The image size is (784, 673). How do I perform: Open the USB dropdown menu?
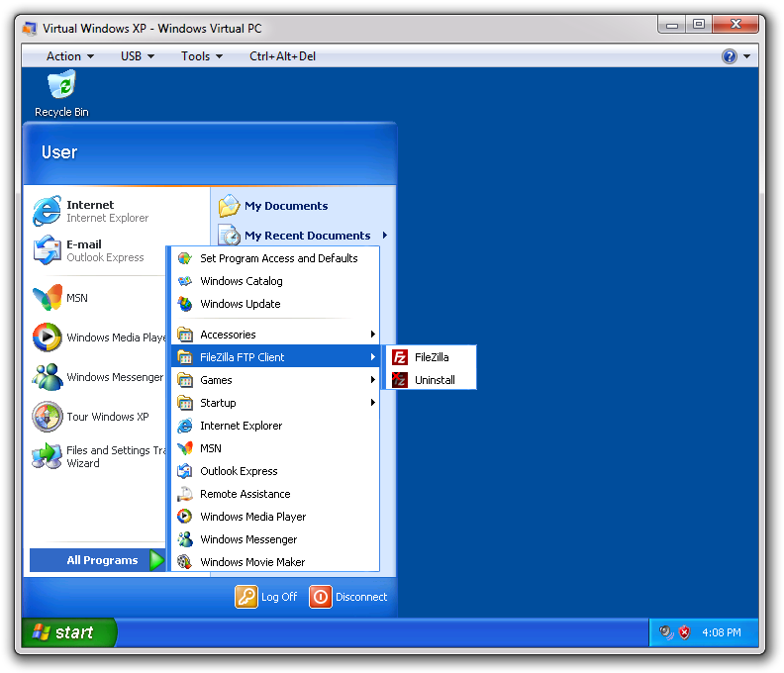click(x=138, y=56)
